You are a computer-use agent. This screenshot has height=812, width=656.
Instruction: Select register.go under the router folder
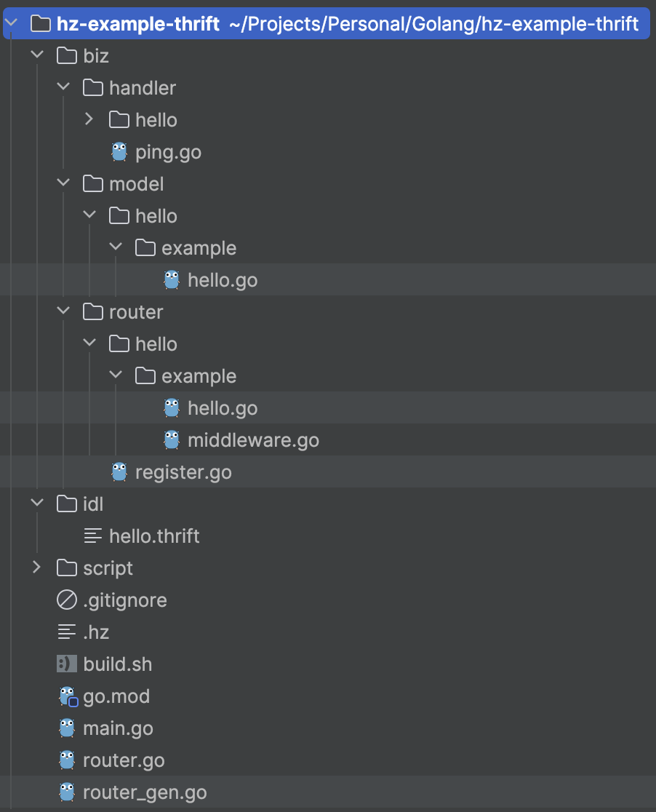[183, 472]
